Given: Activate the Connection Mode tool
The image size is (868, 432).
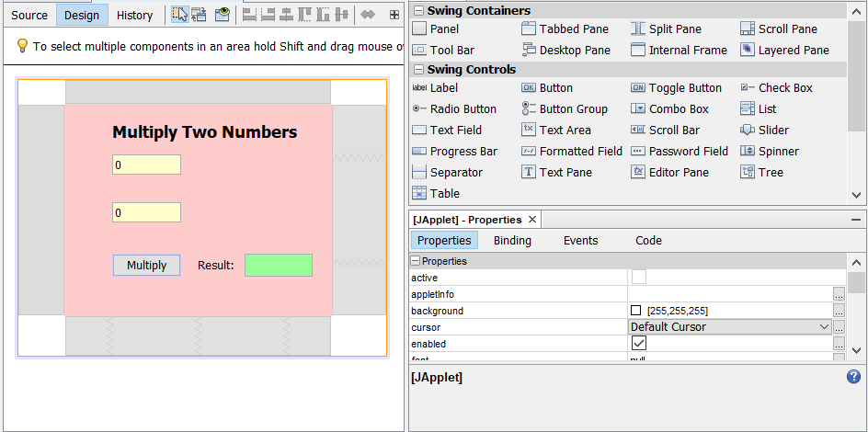Looking at the screenshot, I should (x=200, y=15).
